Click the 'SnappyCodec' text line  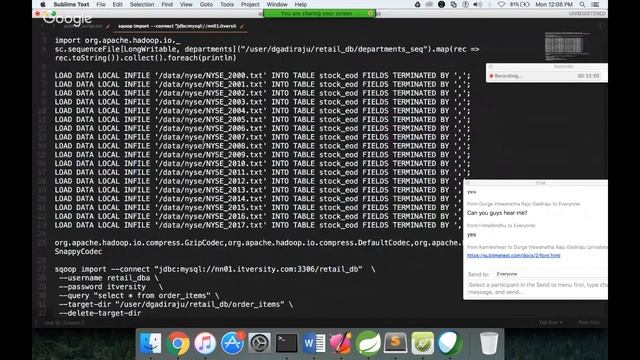click(78, 251)
